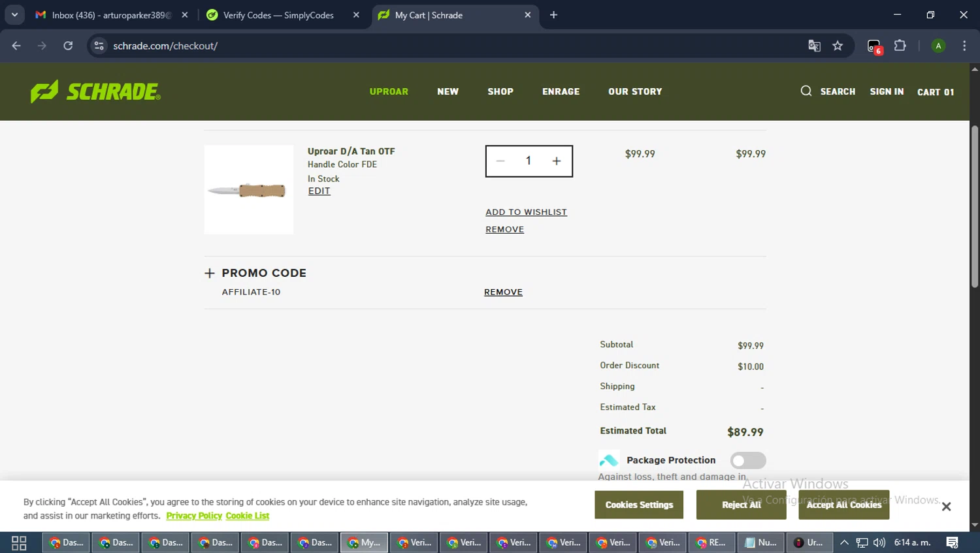This screenshot has height=553, width=980.
Task: Click the address bar URL
Action: [x=165, y=46]
